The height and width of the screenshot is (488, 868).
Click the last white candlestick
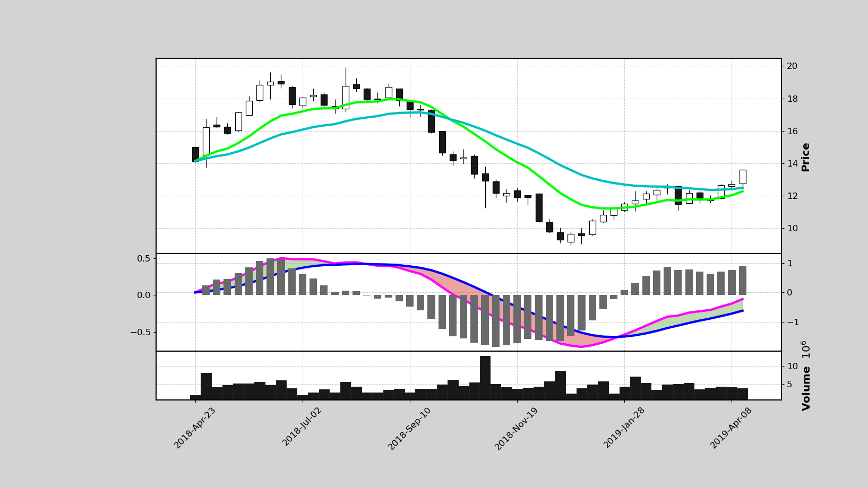743,177
